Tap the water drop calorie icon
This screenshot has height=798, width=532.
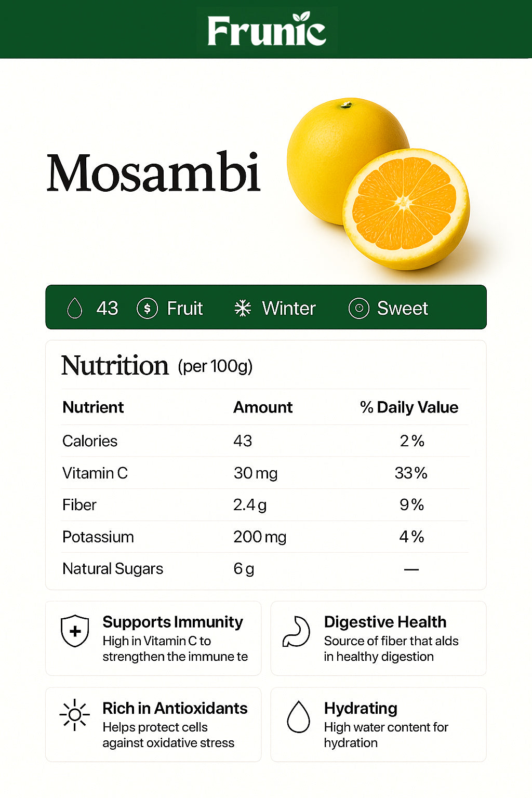75,308
